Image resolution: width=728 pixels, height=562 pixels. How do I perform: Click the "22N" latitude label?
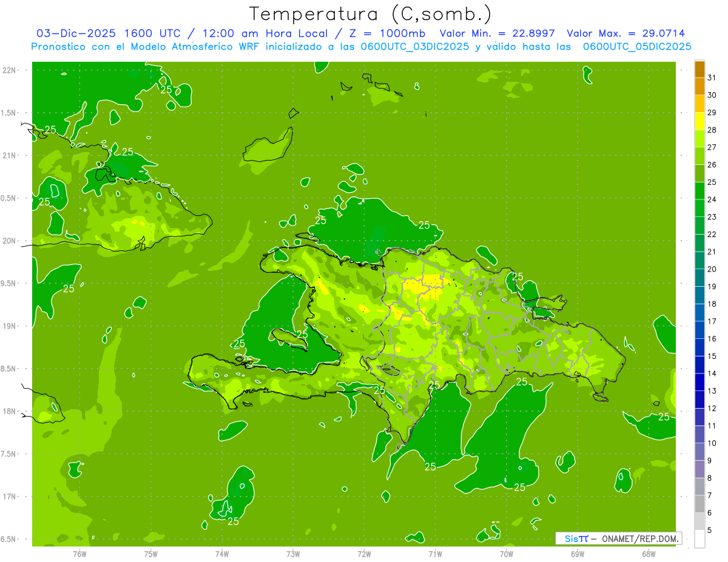tap(10, 70)
